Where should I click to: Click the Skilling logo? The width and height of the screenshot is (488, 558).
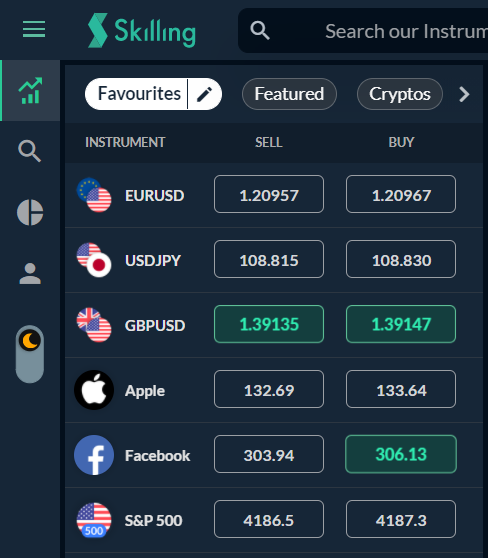[142, 30]
